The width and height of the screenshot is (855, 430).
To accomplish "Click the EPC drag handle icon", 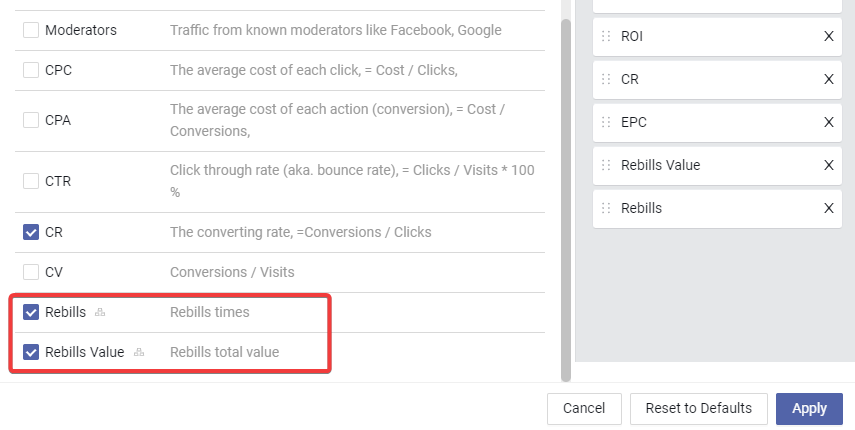I will (606, 122).
